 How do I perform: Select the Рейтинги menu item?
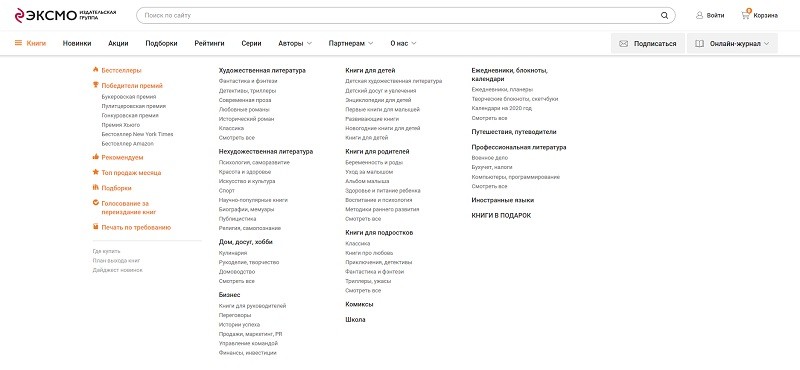(x=209, y=43)
